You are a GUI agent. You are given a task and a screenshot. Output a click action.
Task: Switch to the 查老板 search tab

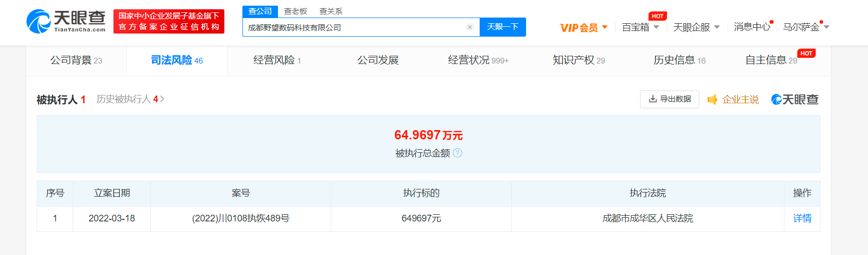[295, 11]
